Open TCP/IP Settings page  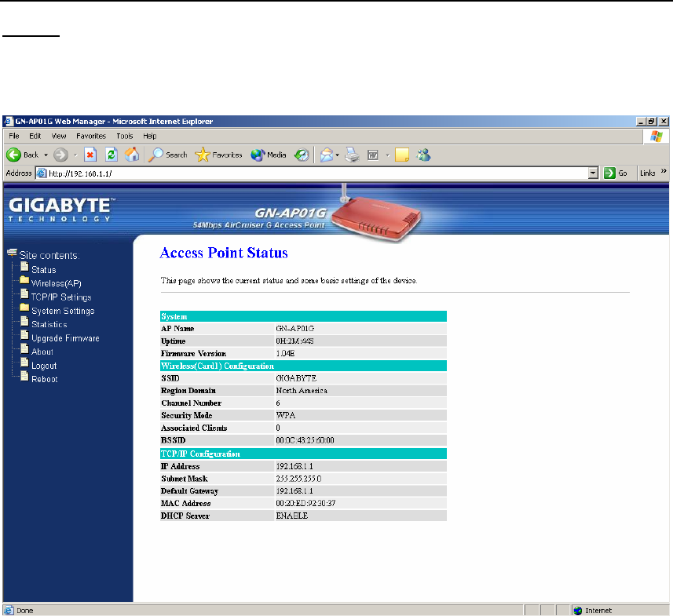coord(61,297)
